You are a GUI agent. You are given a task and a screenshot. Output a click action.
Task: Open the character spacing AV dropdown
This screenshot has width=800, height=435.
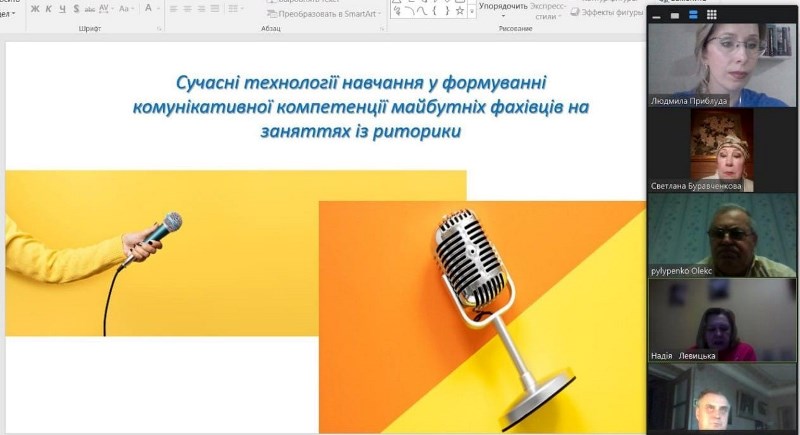pos(105,9)
